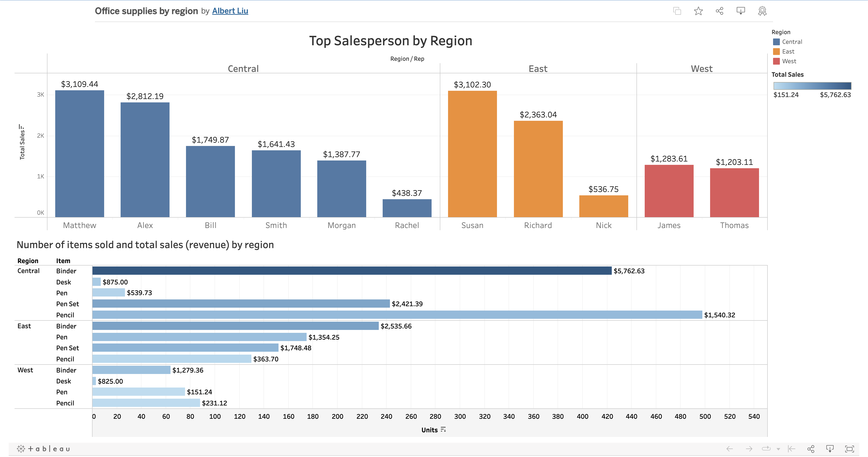
Task: Toggle sort on the Units axis
Action: pos(443,430)
